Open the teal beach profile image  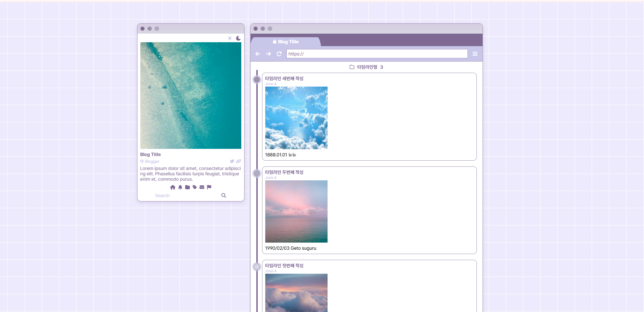[x=191, y=96]
